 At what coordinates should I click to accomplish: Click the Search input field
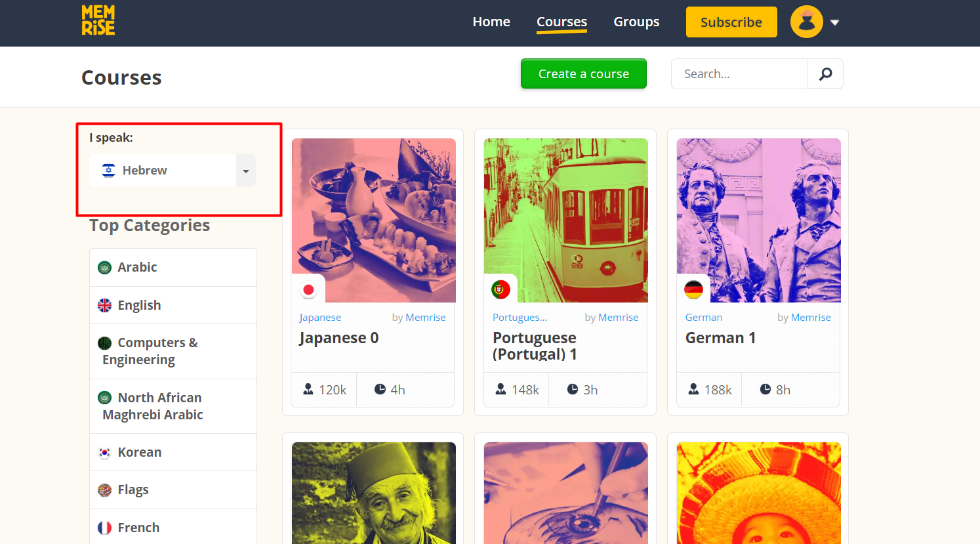pos(739,73)
